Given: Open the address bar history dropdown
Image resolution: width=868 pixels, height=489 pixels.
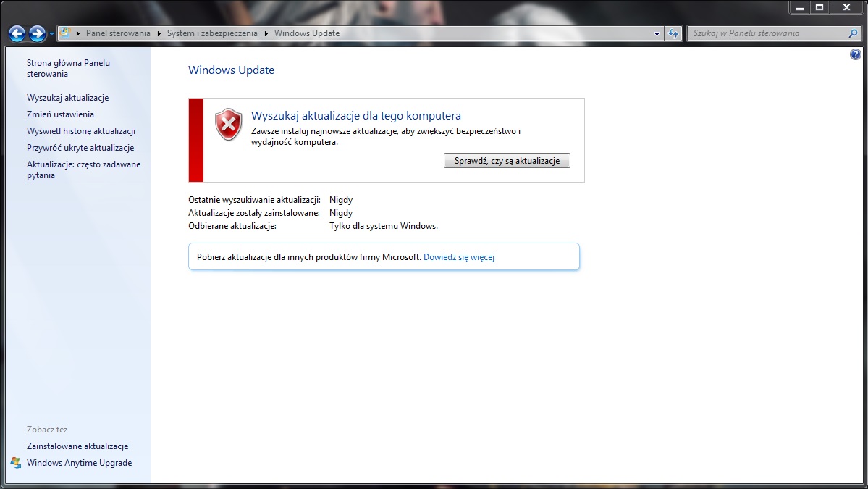Looking at the screenshot, I should [x=657, y=34].
